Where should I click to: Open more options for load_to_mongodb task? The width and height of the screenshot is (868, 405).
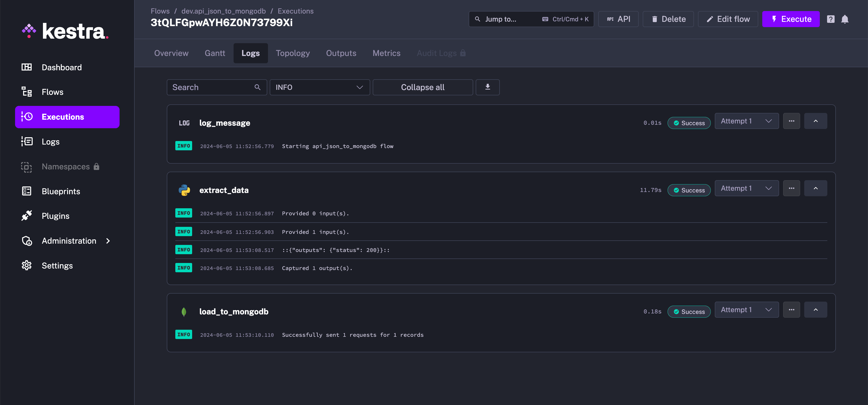[x=791, y=310]
